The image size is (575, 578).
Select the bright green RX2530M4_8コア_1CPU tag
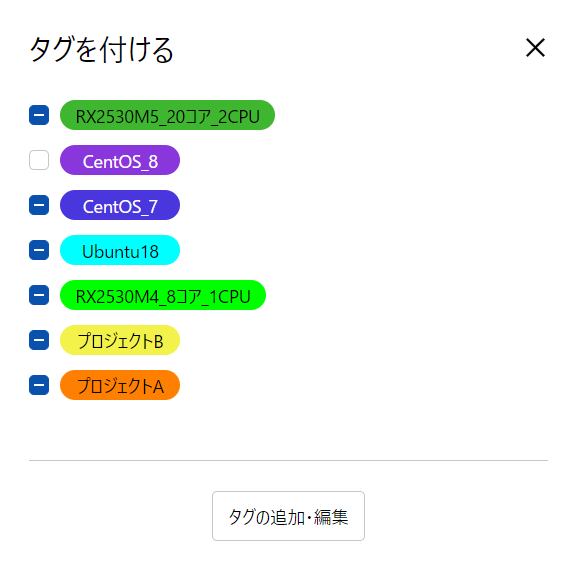click(163, 295)
